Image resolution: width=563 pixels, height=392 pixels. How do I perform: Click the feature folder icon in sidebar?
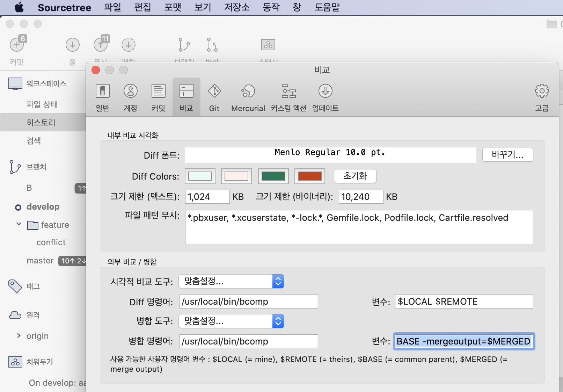point(33,225)
